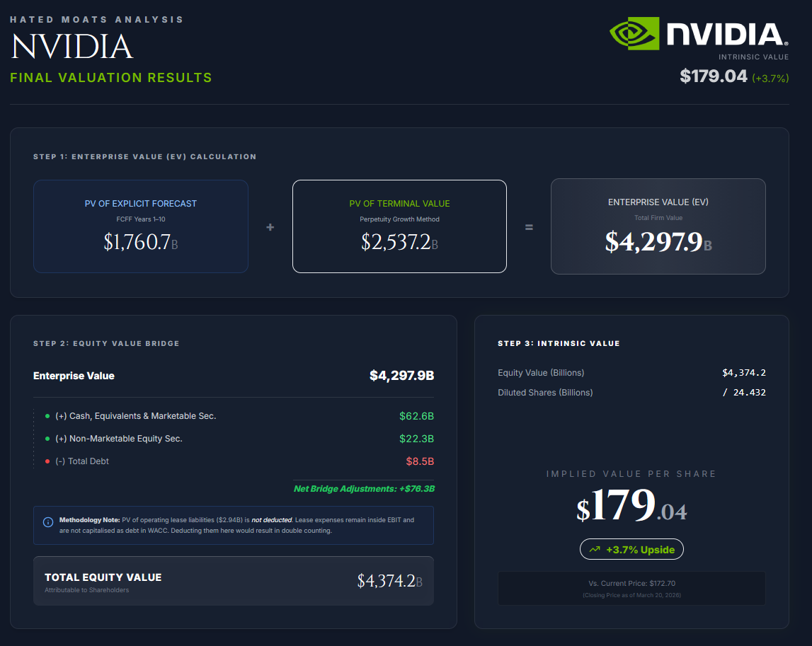Screen dimensions: 812x646
Task: Click the TOTAL EQUITY VALUE label
Action: pyautogui.click(x=103, y=577)
